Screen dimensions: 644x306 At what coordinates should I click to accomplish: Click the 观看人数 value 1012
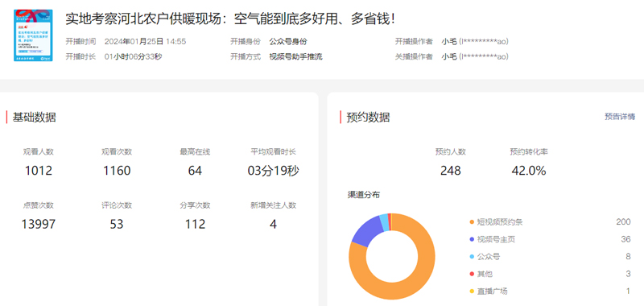point(39,171)
